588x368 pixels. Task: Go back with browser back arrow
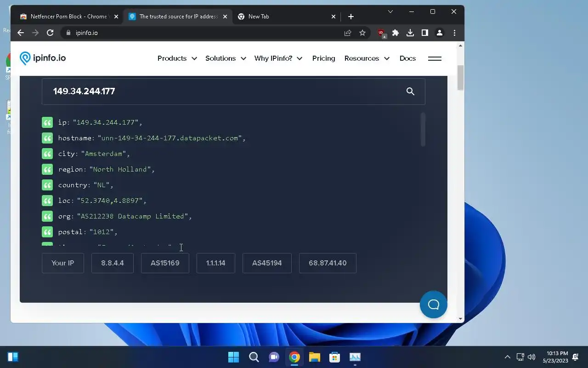coord(20,33)
